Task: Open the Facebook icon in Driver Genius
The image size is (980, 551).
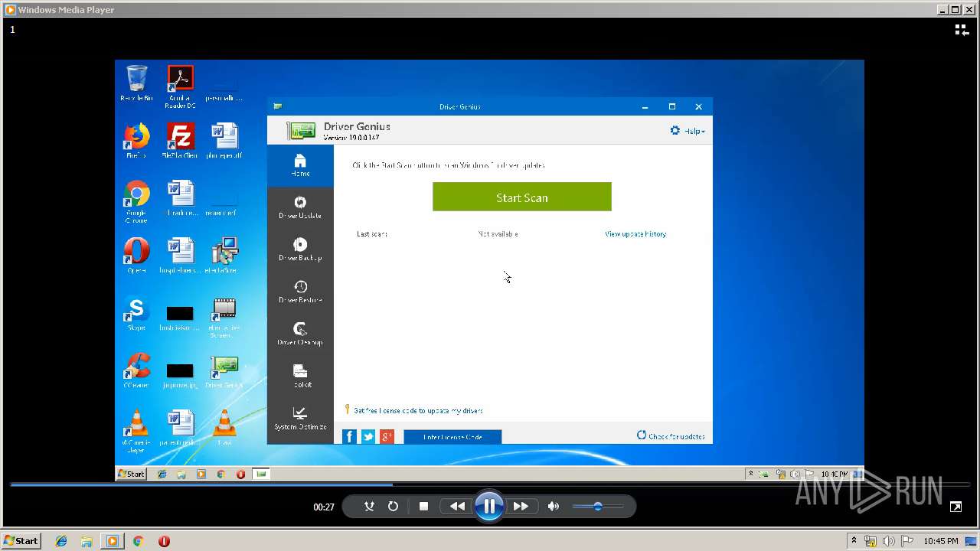Action: [x=349, y=436]
